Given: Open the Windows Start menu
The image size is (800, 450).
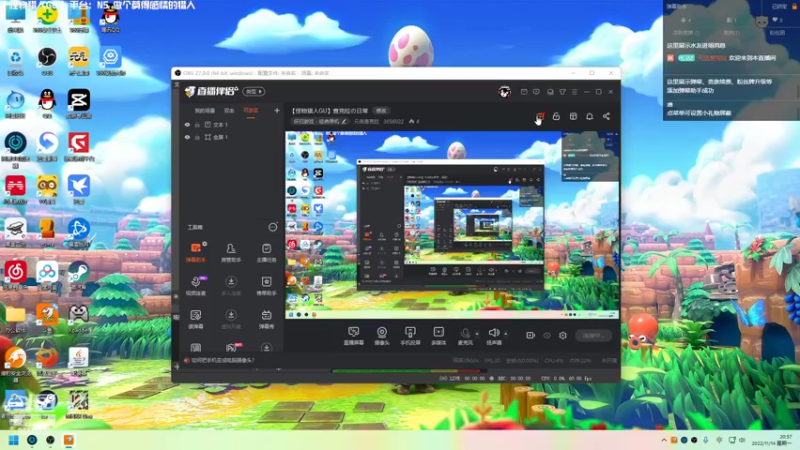Looking at the screenshot, I should pos(14,440).
